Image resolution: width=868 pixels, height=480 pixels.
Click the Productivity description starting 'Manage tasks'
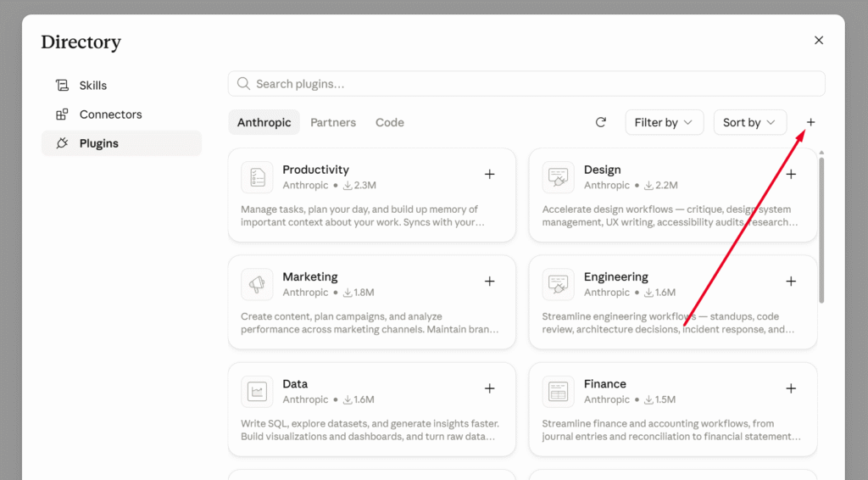pos(363,216)
